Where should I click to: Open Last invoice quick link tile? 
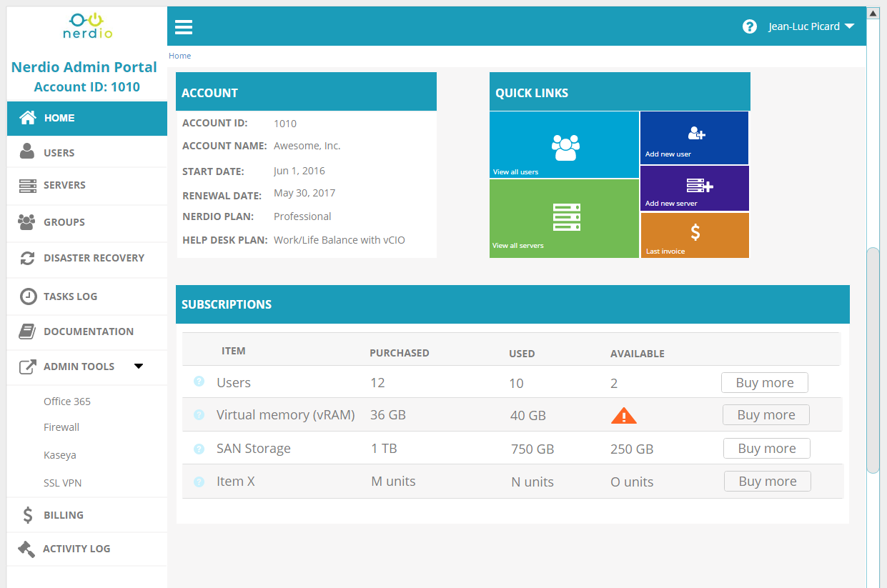[695, 235]
